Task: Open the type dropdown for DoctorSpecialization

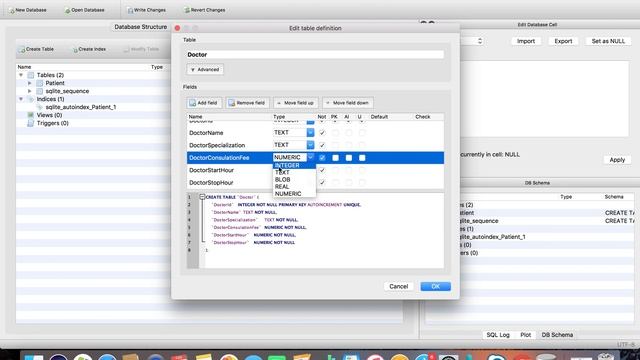Action: (x=310, y=145)
